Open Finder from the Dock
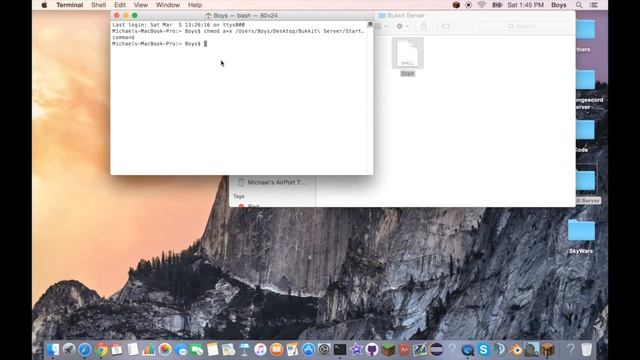Viewport: 640px width, 360px height. pyautogui.click(x=53, y=350)
